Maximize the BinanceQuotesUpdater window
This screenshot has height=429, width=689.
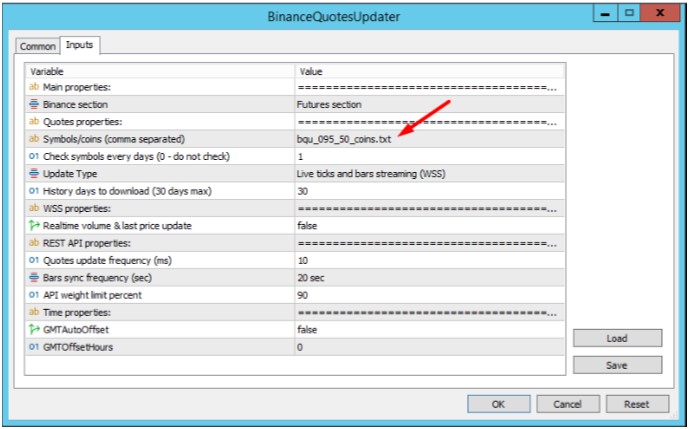pyautogui.click(x=629, y=13)
